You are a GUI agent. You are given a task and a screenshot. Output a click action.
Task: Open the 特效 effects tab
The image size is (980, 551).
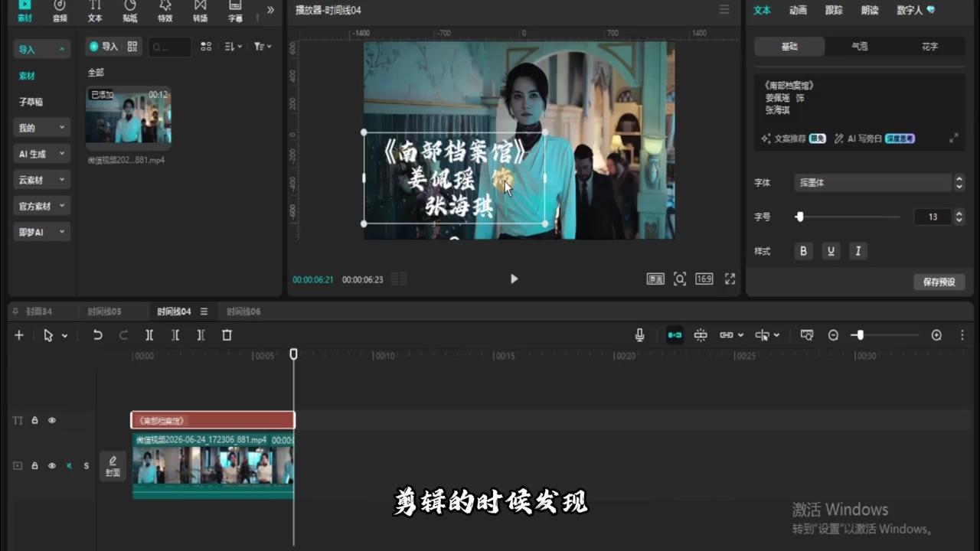point(165,11)
